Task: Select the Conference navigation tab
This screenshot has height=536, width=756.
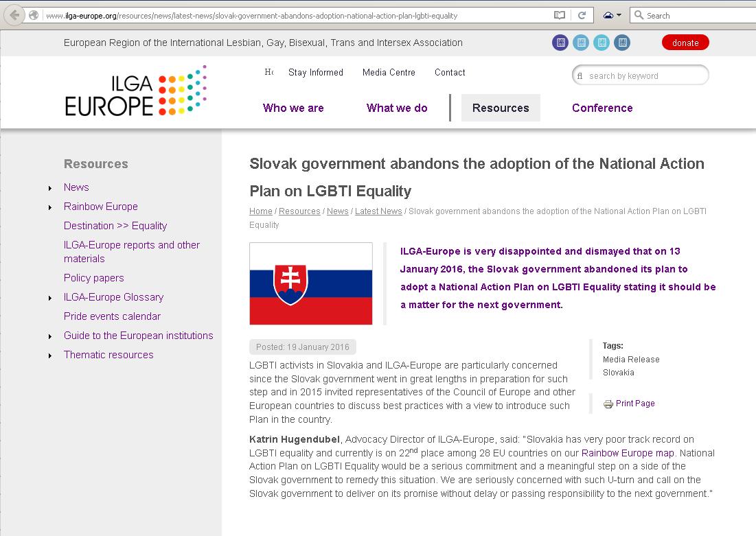Action: coord(602,108)
